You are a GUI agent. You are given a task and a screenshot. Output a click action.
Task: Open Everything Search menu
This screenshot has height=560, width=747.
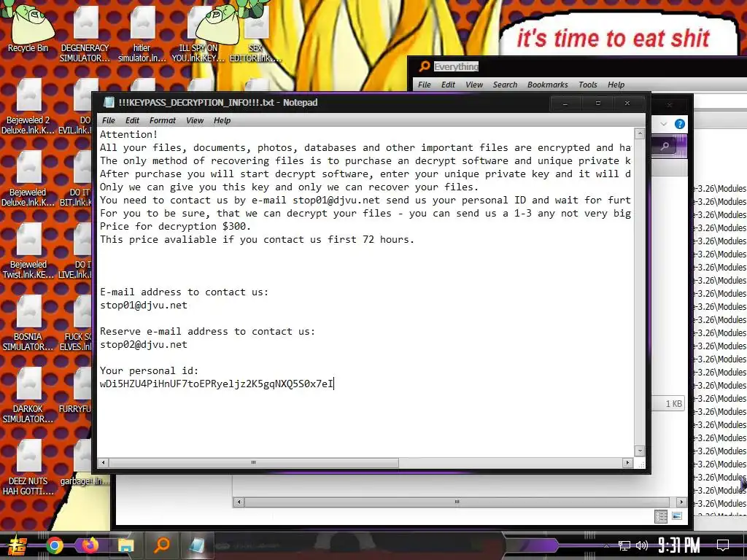[505, 85]
